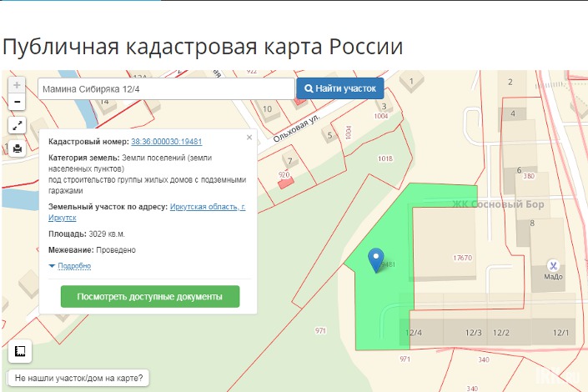588x392 pixels.
Task: Select building 12/4 on the map
Action: 414,333
